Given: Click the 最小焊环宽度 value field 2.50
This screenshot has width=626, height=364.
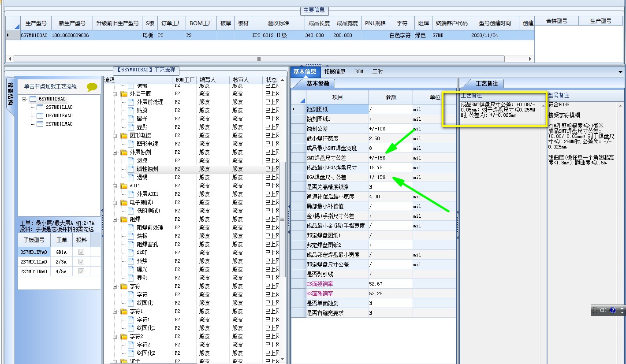Looking at the screenshot, I should coord(391,138).
